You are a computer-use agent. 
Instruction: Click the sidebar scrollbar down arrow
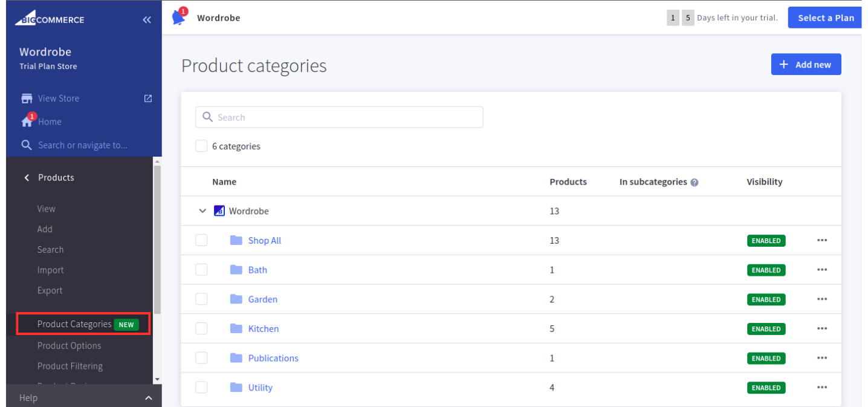[157, 379]
